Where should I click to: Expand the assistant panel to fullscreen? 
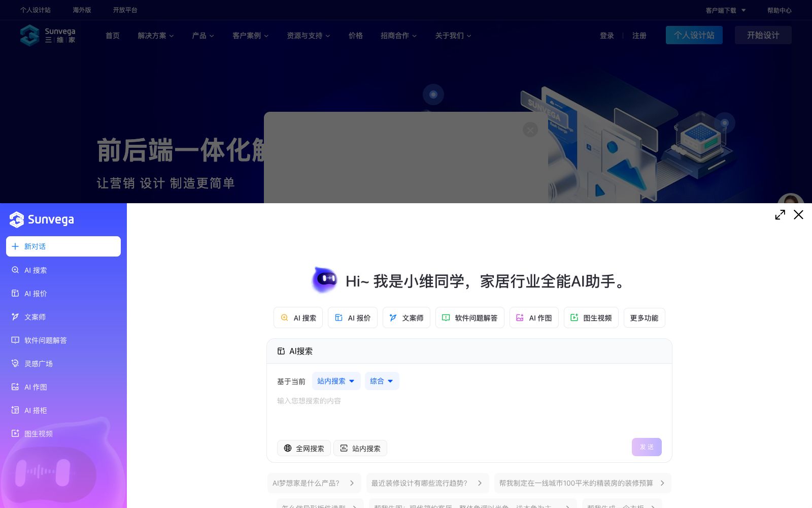tap(780, 215)
